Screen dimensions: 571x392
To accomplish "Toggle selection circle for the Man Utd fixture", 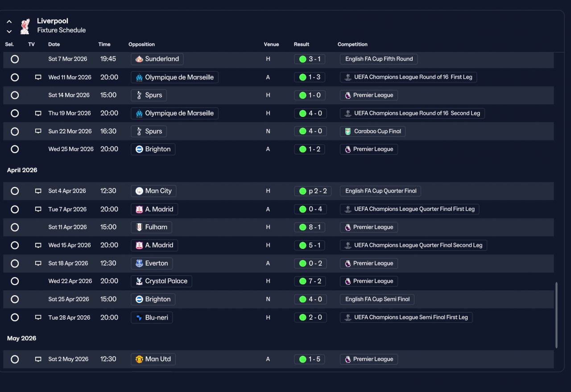I will pos(15,359).
